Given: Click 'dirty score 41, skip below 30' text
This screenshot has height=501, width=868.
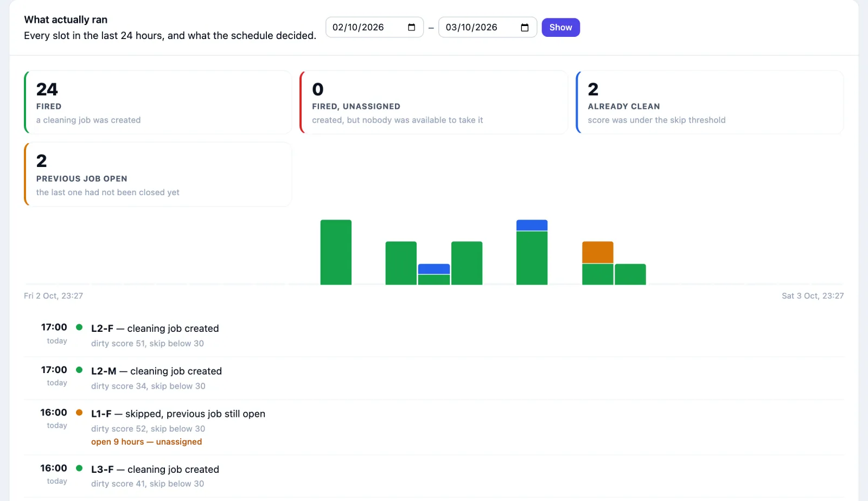Looking at the screenshot, I should (148, 484).
